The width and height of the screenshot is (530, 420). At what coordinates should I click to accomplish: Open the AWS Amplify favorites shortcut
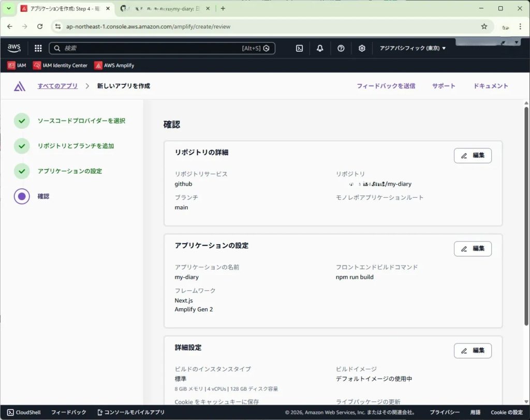114,66
